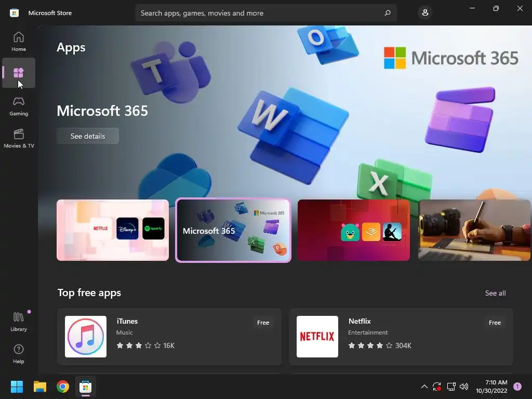
Task: Open the Netflix app icon
Action: click(x=317, y=337)
